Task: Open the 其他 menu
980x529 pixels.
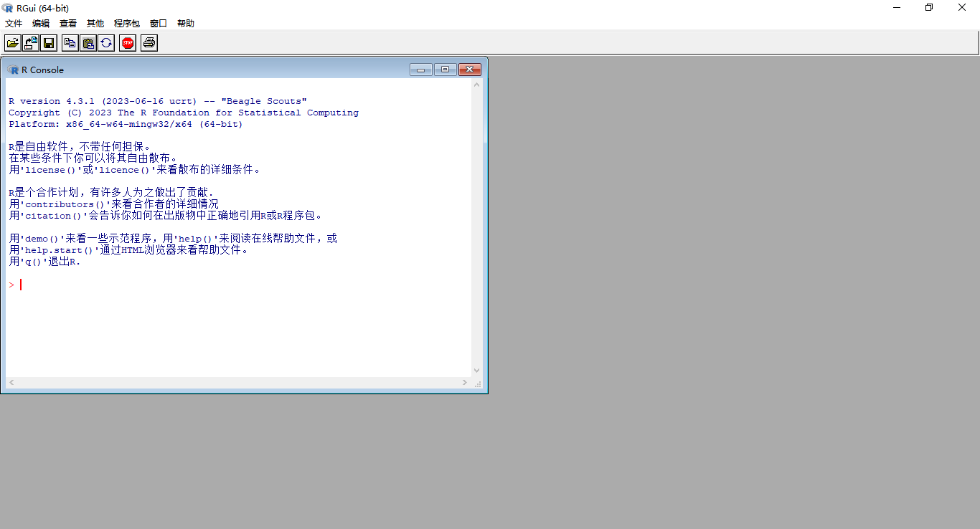Action: 95,23
